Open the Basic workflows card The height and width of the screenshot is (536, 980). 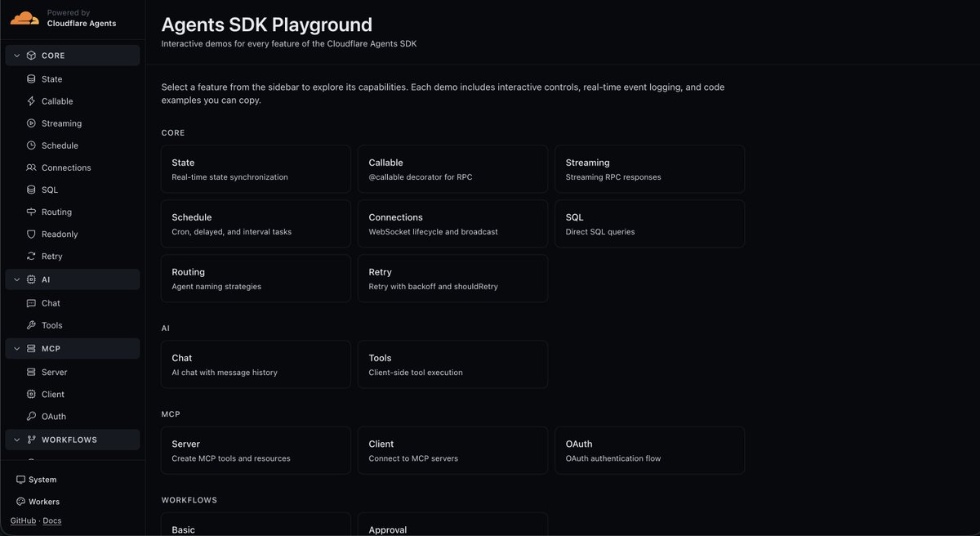[x=256, y=525]
